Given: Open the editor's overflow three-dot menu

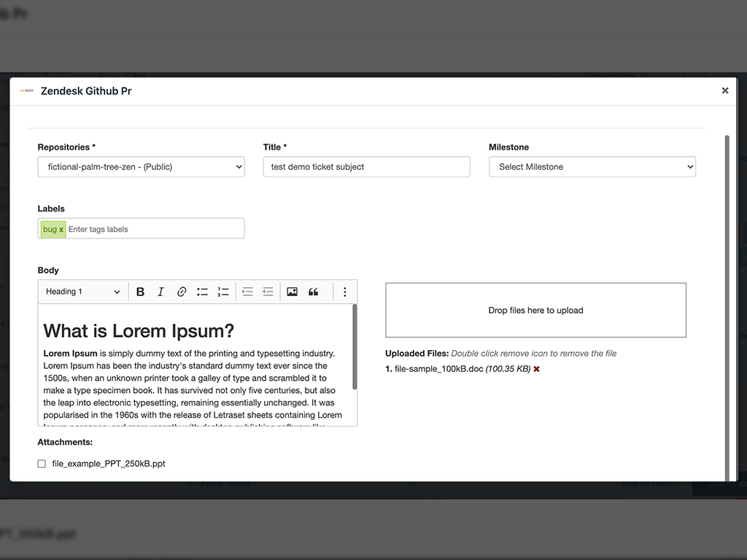Looking at the screenshot, I should pyautogui.click(x=344, y=292).
